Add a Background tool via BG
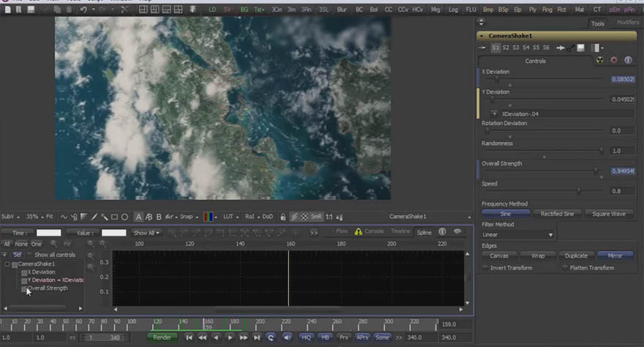Viewport: 644px width, 347px height. point(244,10)
